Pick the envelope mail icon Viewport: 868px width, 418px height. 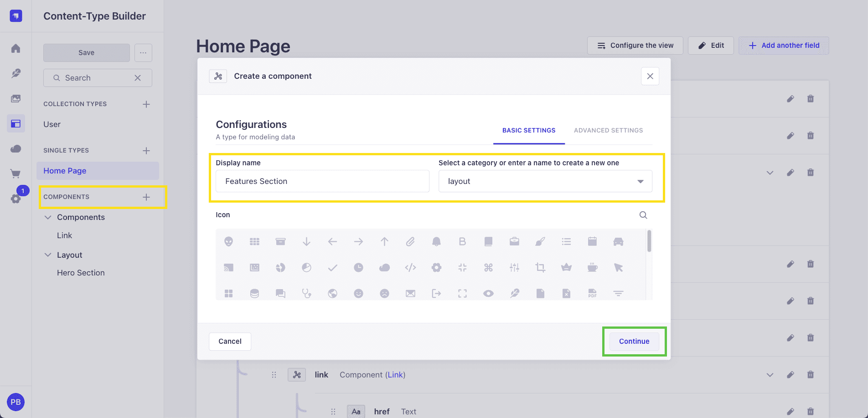410,293
